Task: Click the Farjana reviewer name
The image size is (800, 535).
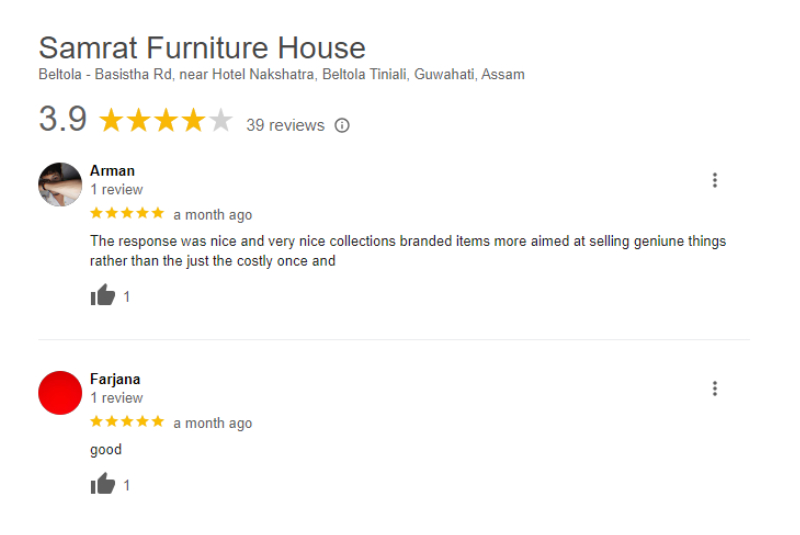Action: click(x=115, y=379)
